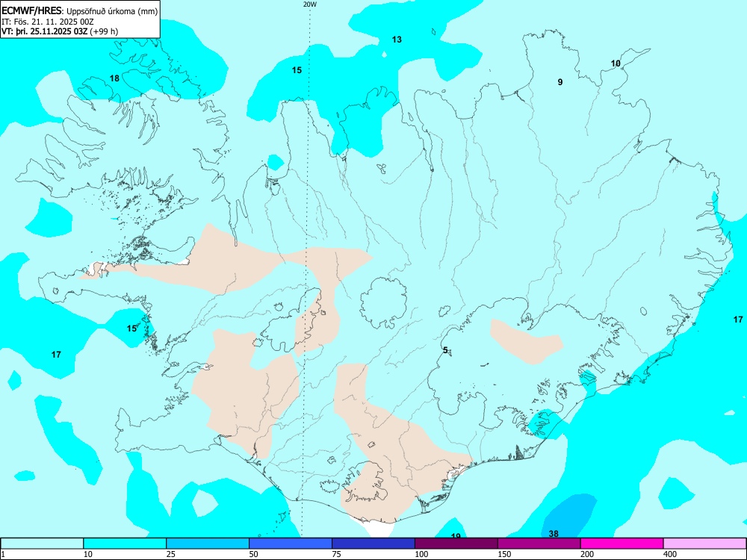
Task: Select the 50–75 mm medium blue legend swatch
Action: [291, 544]
